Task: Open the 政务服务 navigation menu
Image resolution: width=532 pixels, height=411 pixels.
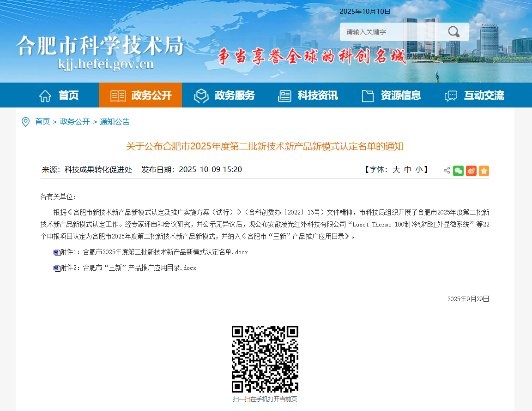Action: 224,95
